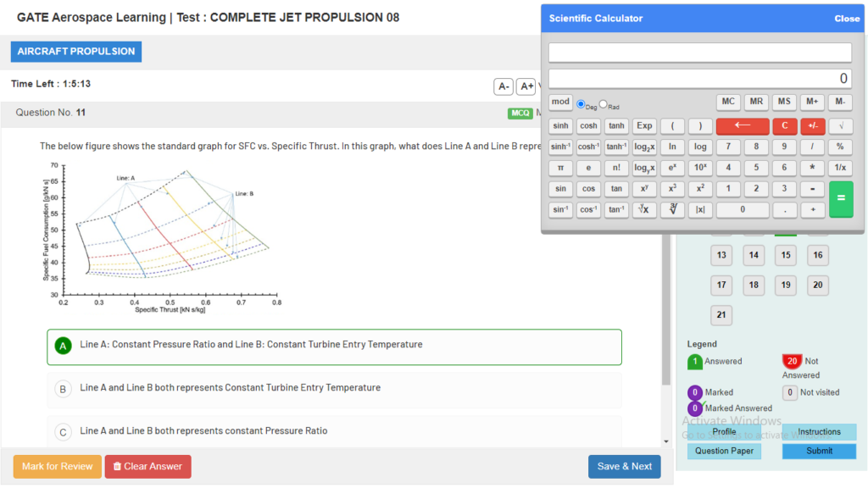Select the Deg angle mode
Image resolution: width=868 pixels, height=488 pixels.
[581, 104]
